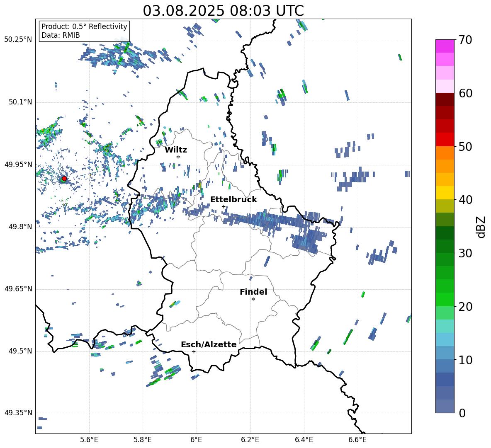This screenshot has height=448, width=491.
Task: Click the Product: 0.5° Reflectivity text
Action: (x=84, y=26)
